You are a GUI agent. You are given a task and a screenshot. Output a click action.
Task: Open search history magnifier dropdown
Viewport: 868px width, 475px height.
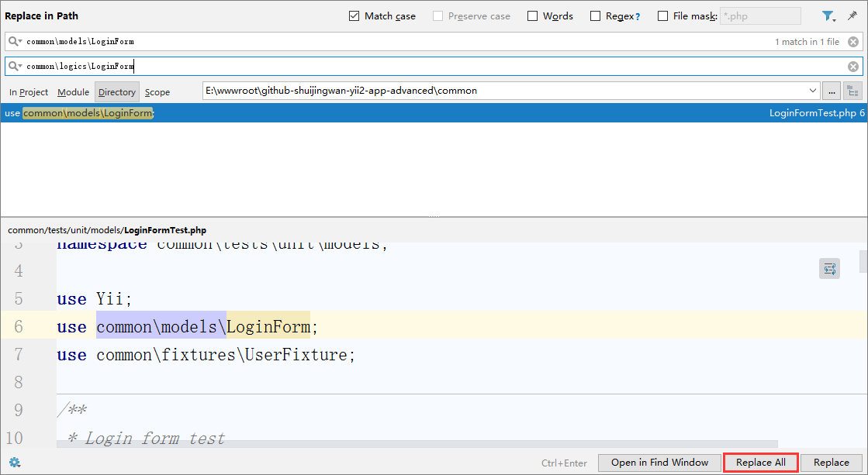coord(16,42)
